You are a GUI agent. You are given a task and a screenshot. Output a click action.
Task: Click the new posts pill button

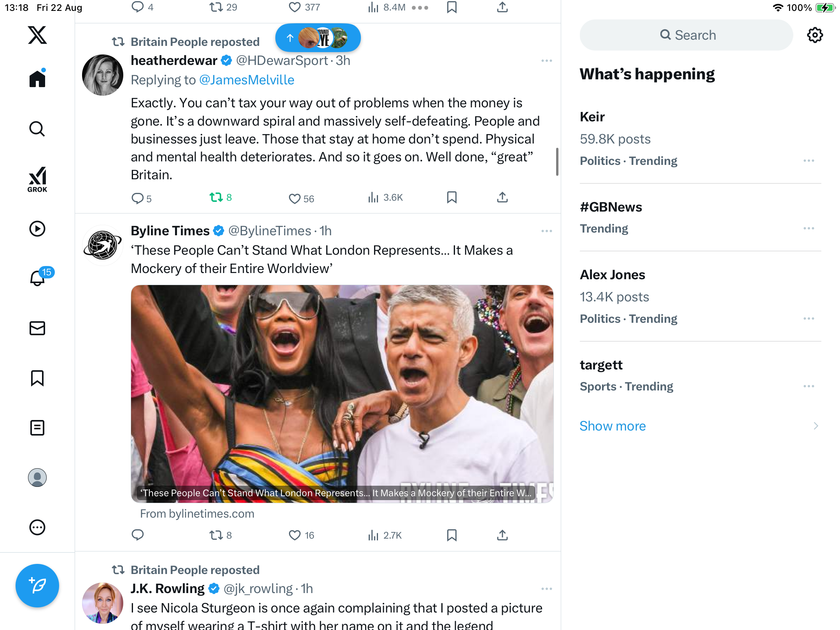[x=318, y=38]
